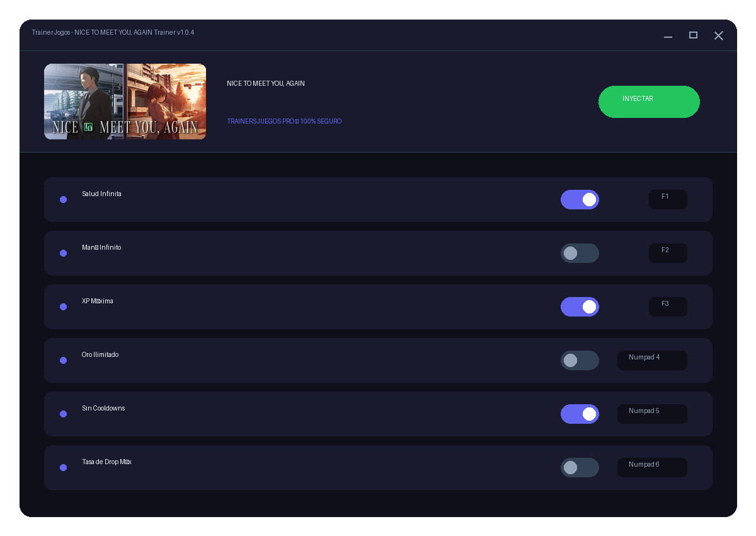
Task: Enable the Maná Infinito toggle
Action: [x=580, y=253]
